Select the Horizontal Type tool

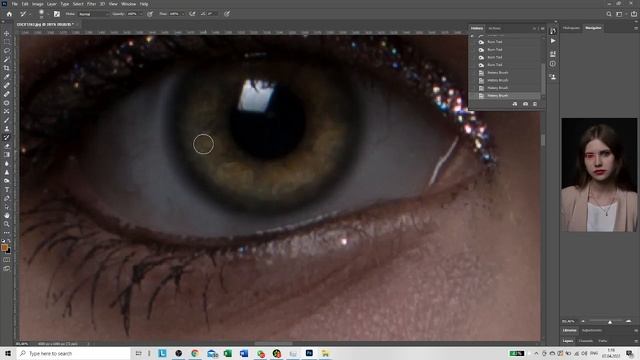tap(7, 189)
